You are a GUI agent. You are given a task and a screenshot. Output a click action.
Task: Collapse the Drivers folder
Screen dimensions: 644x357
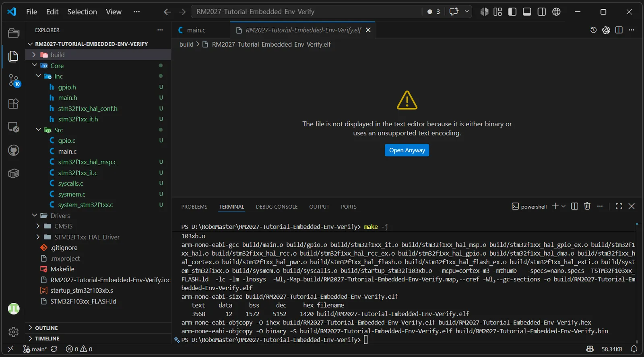point(34,215)
